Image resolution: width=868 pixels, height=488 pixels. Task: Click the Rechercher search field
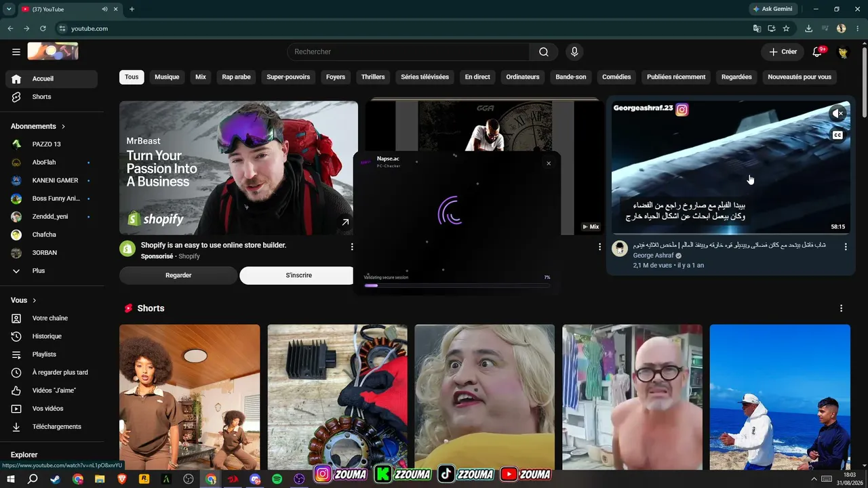[x=408, y=52]
